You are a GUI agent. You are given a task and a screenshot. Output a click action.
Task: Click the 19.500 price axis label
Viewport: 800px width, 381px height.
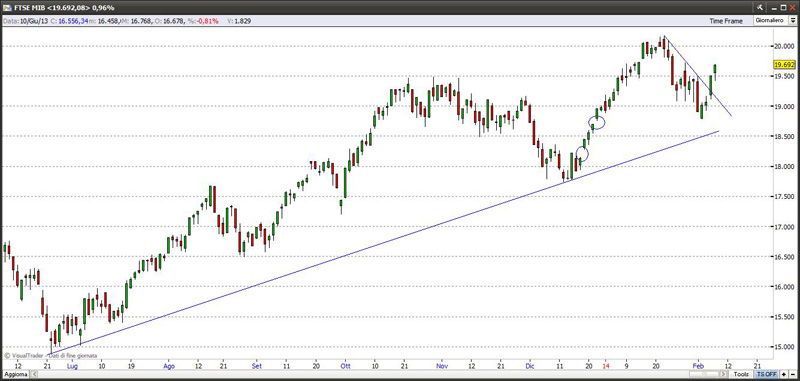point(785,76)
